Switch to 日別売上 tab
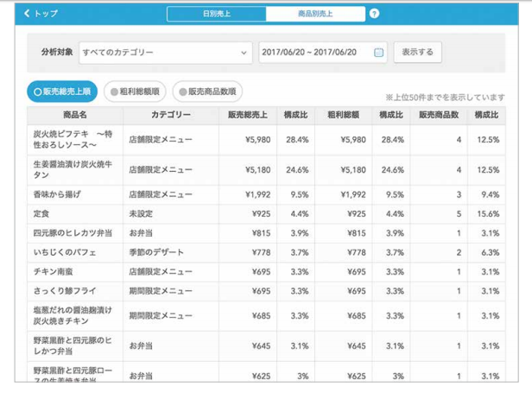This screenshot has width=532, height=393. pyautogui.click(x=216, y=14)
